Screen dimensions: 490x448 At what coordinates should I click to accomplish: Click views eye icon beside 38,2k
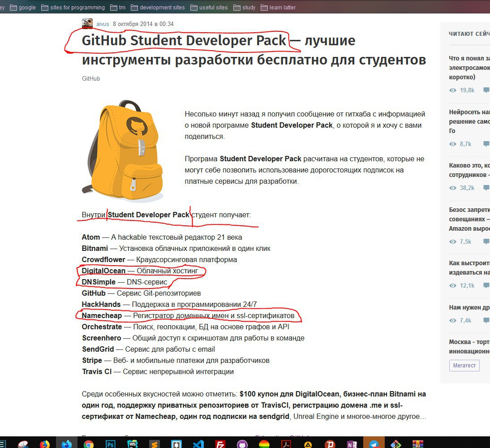click(452, 188)
